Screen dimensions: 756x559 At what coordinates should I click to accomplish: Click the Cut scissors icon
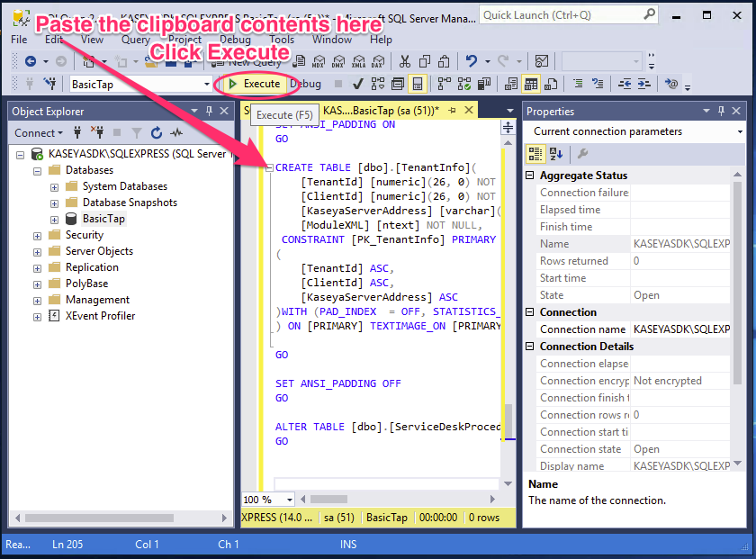pyautogui.click(x=405, y=61)
